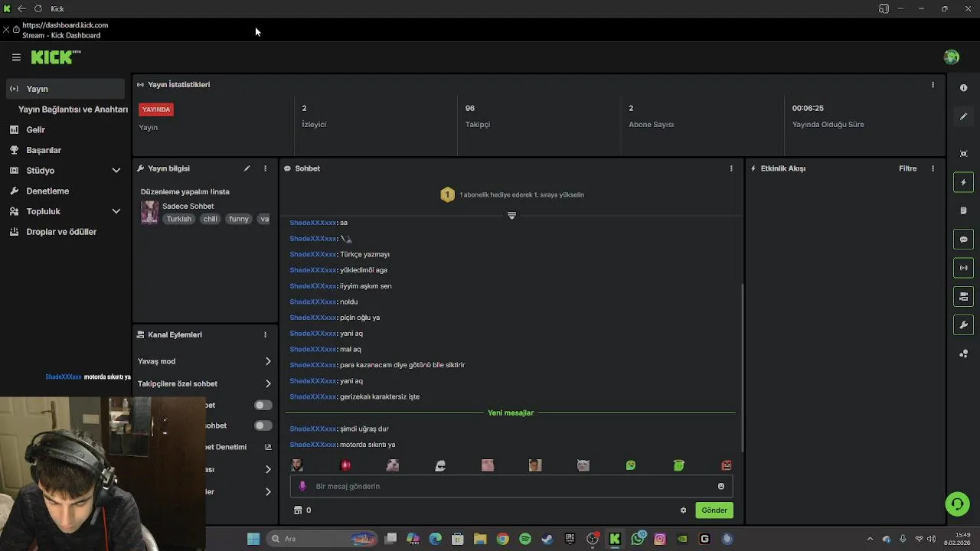Click username on 'motorda sıkıntı ya' message
980x551 pixels.
pyautogui.click(x=313, y=445)
